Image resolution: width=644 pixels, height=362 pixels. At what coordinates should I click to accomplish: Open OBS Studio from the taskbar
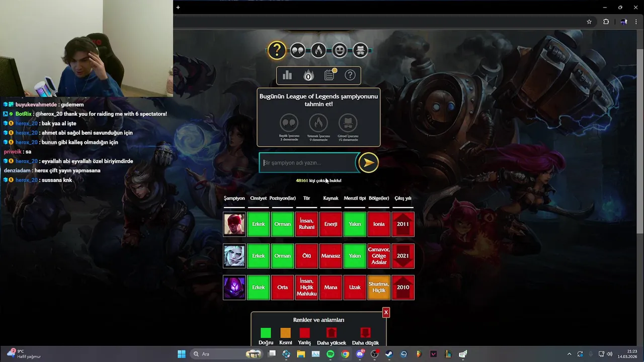374,354
